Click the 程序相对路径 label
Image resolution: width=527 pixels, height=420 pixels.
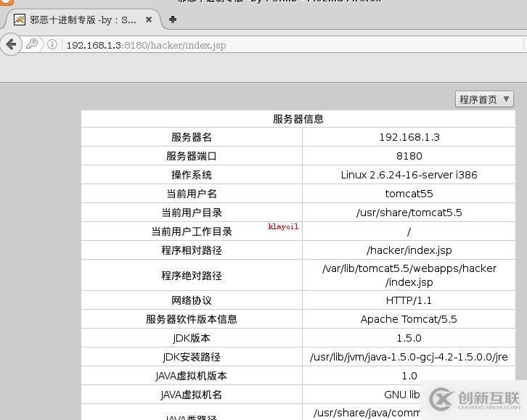[192, 250]
